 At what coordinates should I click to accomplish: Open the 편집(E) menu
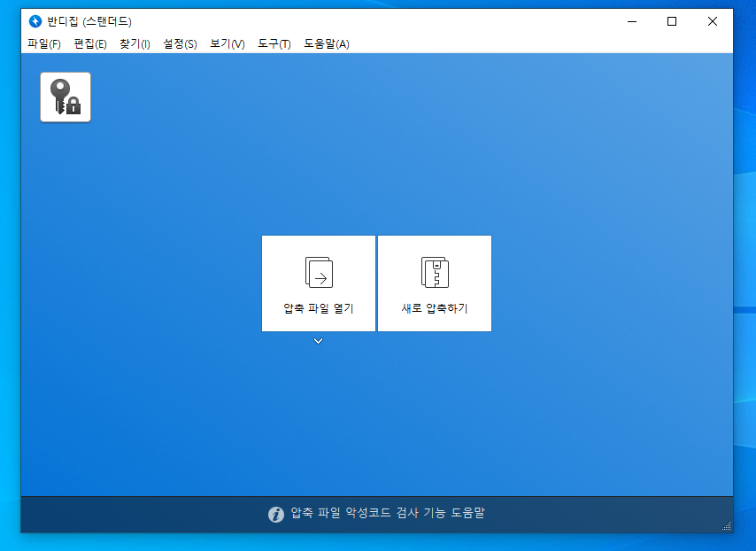coord(90,44)
